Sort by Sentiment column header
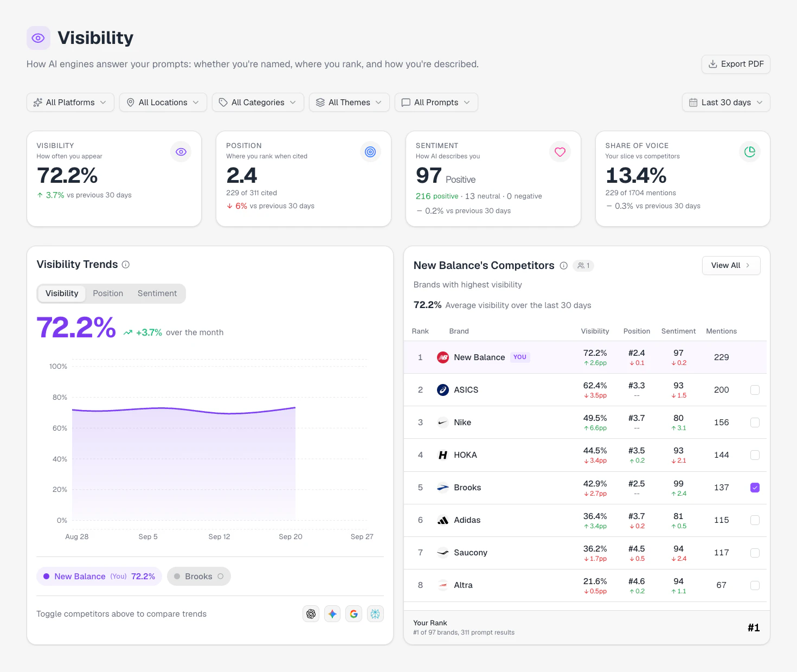Screen dimensions: 797x672 pyautogui.click(x=678, y=331)
